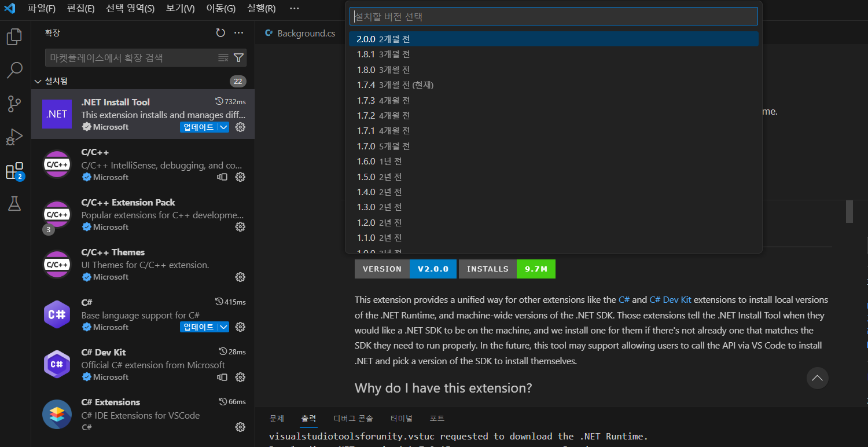Open the Explorer view in activity bar
The width and height of the screenshot is (868, 447).
[x=14, y=37]
